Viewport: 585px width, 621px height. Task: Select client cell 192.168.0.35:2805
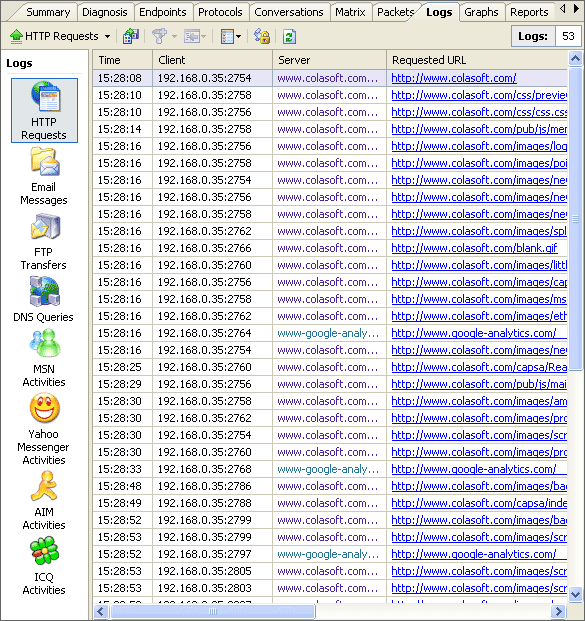212,571
